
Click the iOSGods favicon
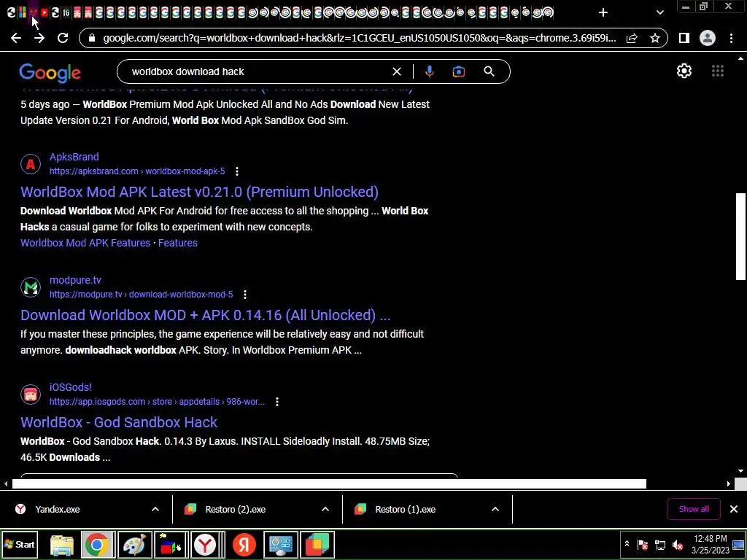pos(31,394)
